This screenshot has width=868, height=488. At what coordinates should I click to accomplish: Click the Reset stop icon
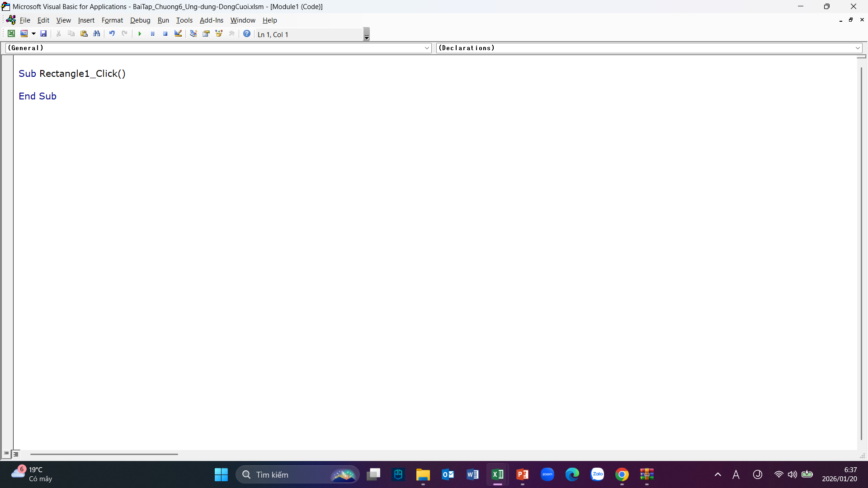165,34
